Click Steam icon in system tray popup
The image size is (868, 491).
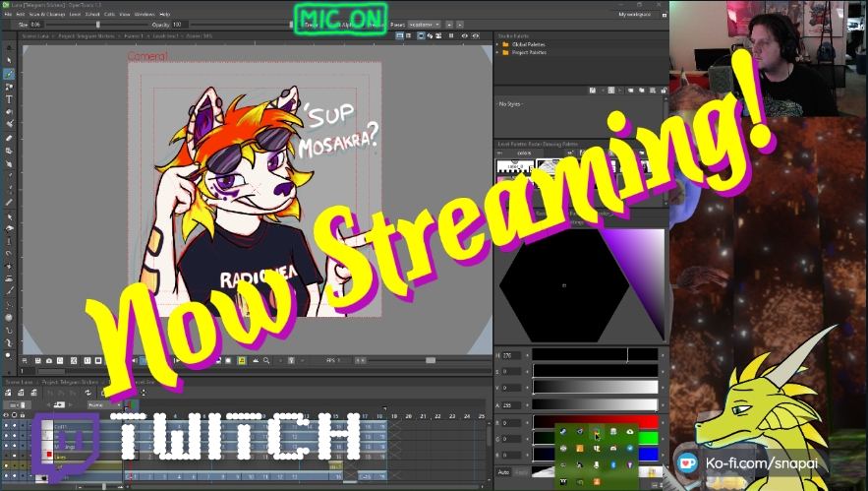coord(563,432)
